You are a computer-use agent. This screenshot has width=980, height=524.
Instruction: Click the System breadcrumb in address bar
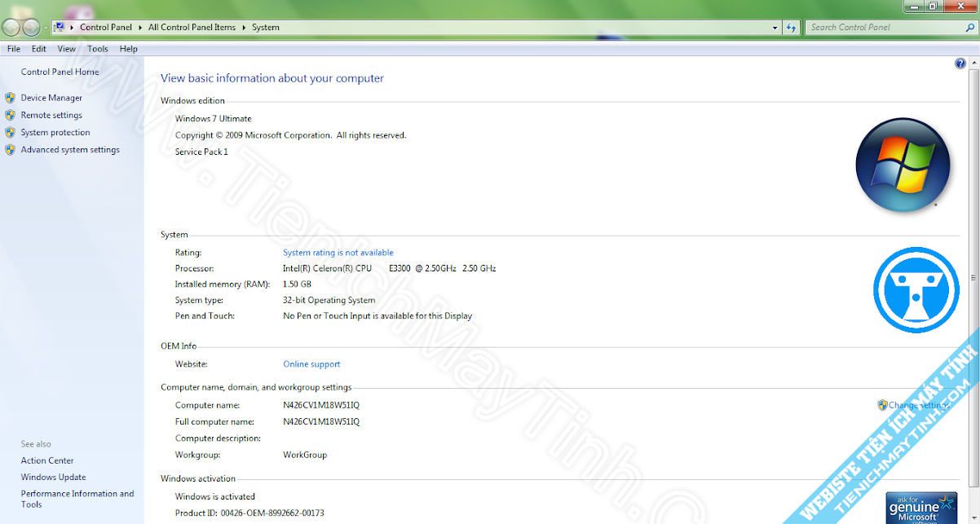[x=266, y=28]
